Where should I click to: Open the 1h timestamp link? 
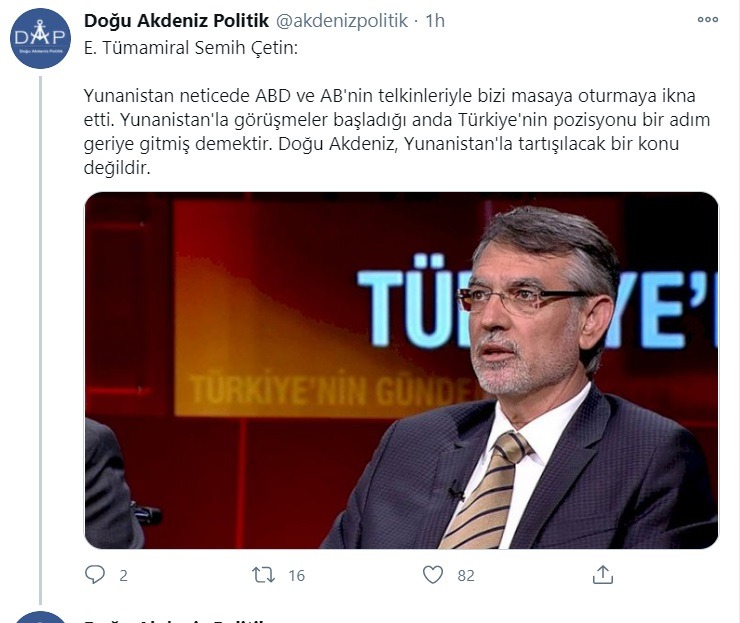pyautogui.click(x=435, y=20)
